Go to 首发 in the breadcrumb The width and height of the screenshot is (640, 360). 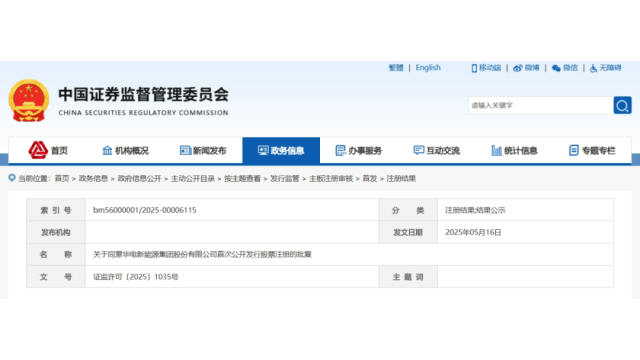coord(370,178)
